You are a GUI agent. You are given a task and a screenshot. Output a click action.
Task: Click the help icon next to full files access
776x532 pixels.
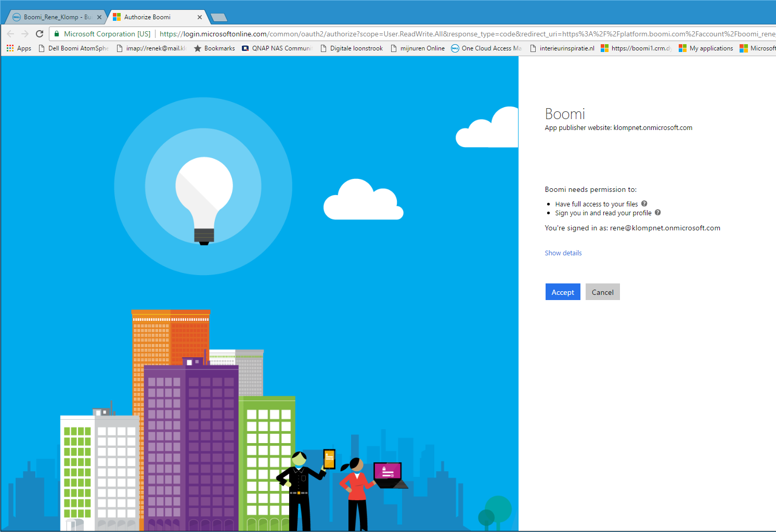644,203
